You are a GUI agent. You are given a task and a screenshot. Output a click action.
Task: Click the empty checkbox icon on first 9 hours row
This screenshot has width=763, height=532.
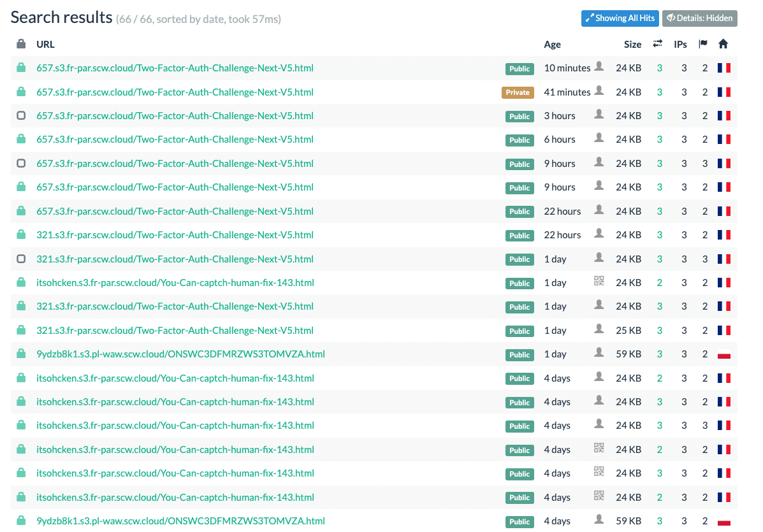tap(21, 163)
